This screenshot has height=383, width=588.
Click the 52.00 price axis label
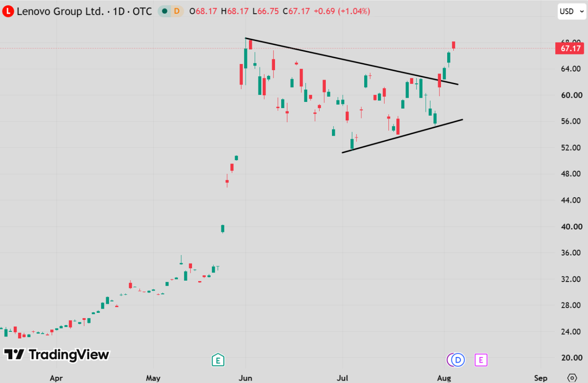(x=571, y=148)
